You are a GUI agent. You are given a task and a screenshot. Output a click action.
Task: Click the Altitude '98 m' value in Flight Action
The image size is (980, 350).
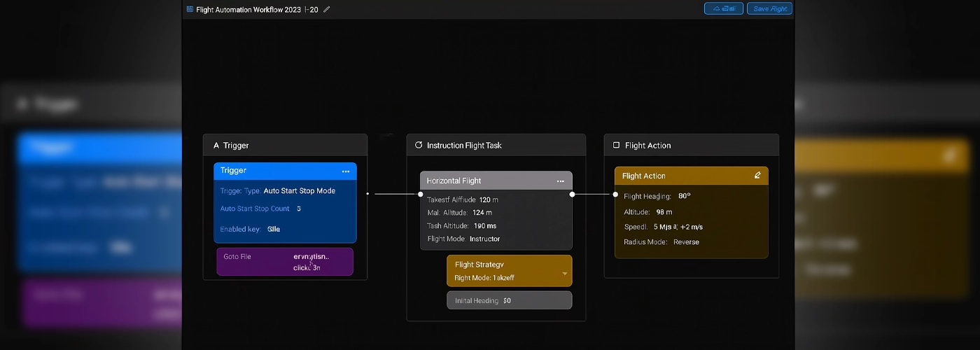664,211
